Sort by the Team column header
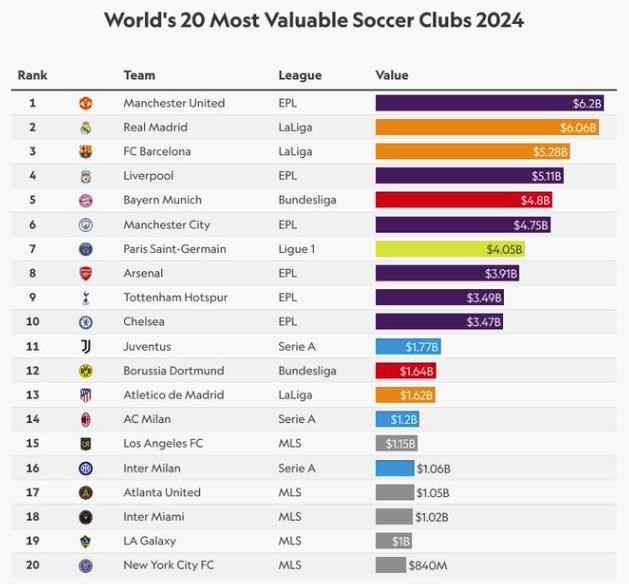Viewport: 629px width, 584px height. [139, 76]
